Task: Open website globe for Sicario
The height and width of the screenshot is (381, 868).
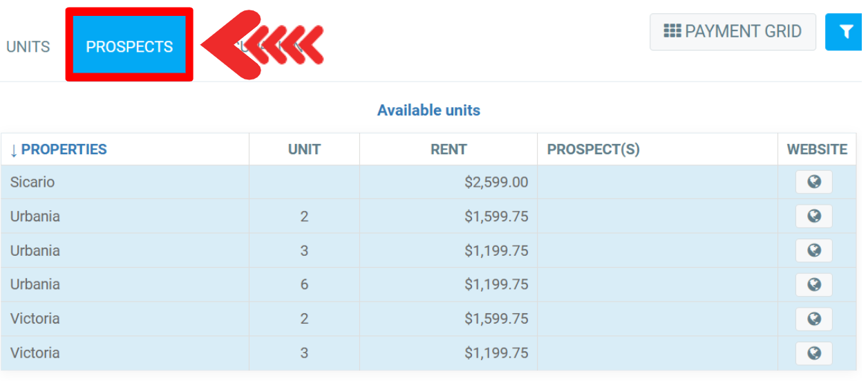Action: click(814, 183)
